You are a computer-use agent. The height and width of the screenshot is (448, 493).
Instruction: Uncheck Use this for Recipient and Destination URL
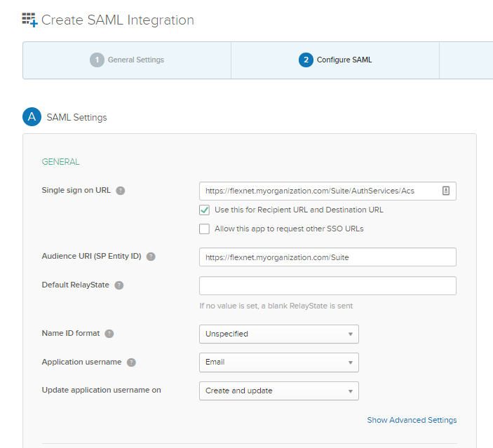[x=204, y=210]
